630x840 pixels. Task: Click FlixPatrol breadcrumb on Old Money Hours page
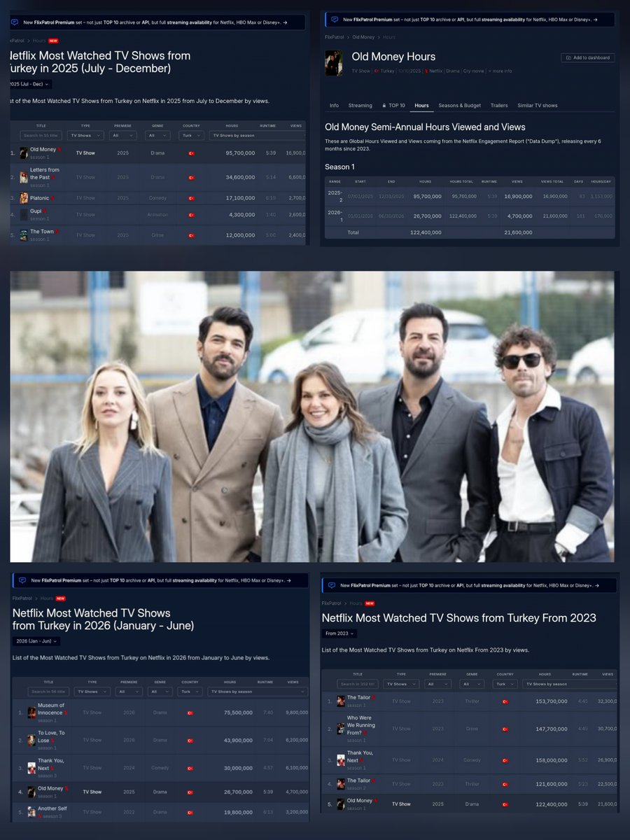coord(335,37)
